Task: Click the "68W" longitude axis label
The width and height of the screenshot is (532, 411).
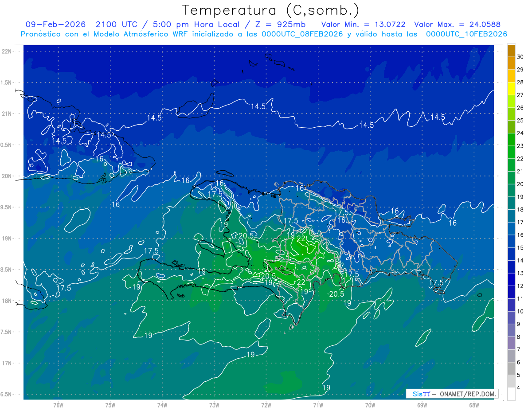Action: click(x=474, y=405)
